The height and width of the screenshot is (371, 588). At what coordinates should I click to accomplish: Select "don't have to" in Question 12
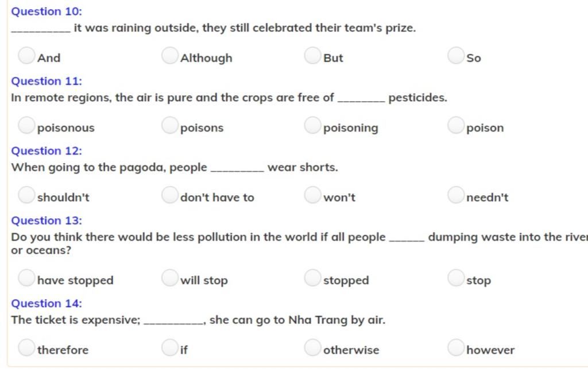(x=170, y=195)
